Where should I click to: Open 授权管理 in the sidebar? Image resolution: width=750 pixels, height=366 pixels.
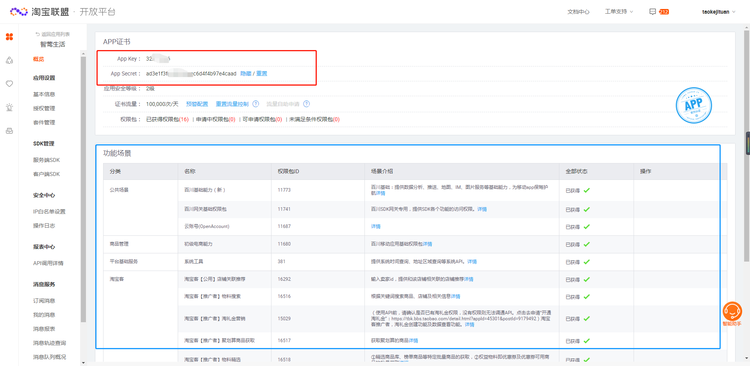pyautogui.click(x=44, y=109)
